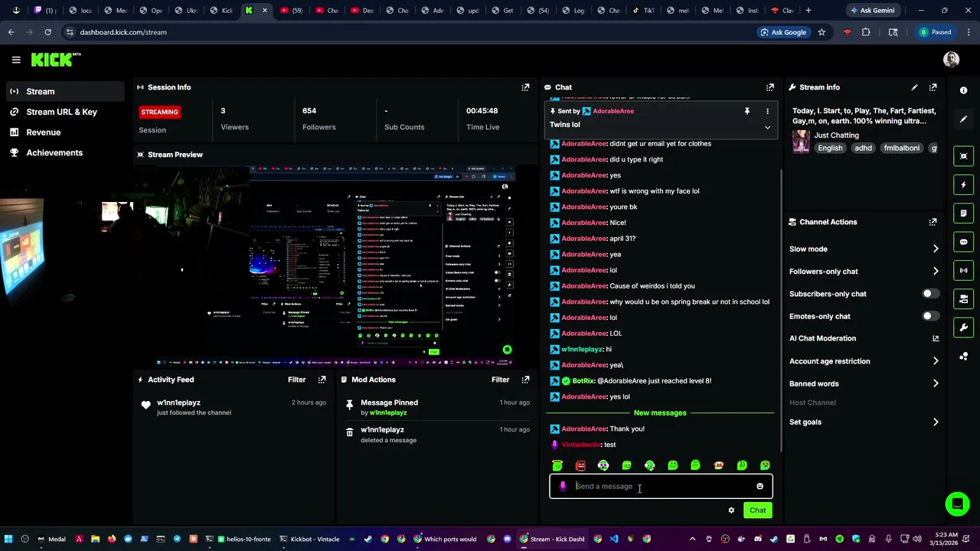Switch to the Medal taskbar app
Image resolution: width=980 pixels, height=551 pixels.
51,539
